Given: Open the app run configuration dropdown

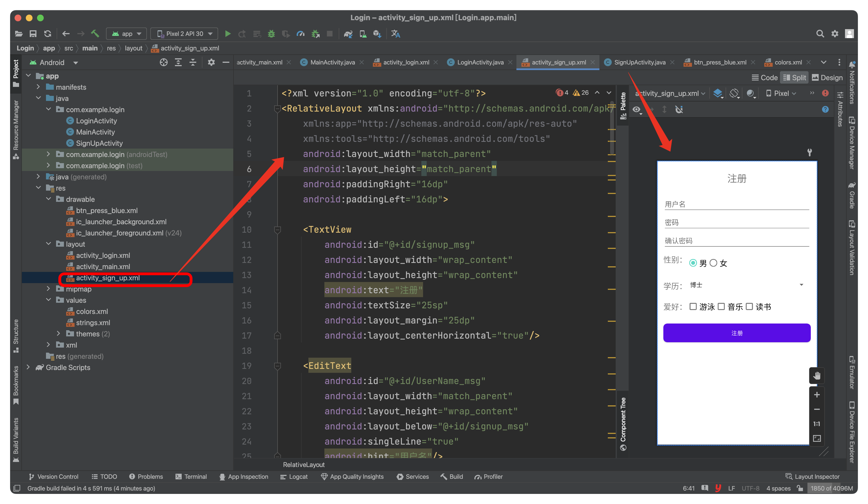Looking at the screenshot, I should click(126, 34).
